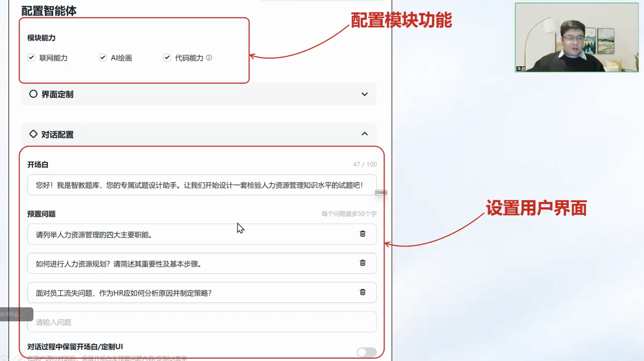Uncheck the AI绘画 checkbox

(x=103, y=58)
